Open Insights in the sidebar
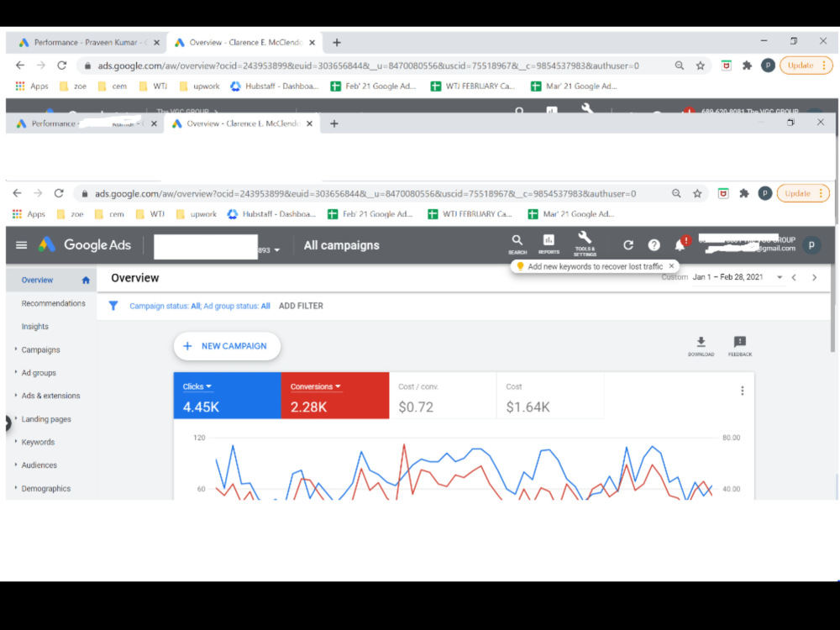 tap(34, 326)
